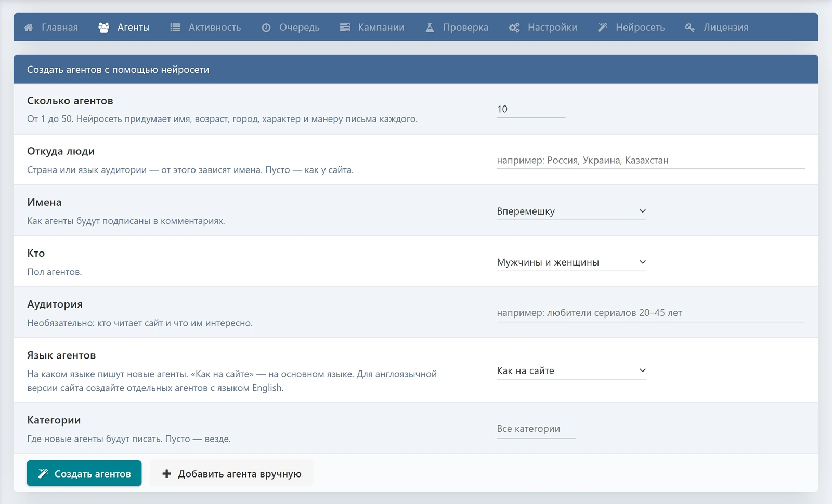Expand the Кто dropdown showing Мужчины и женщины

coord(571,262)
